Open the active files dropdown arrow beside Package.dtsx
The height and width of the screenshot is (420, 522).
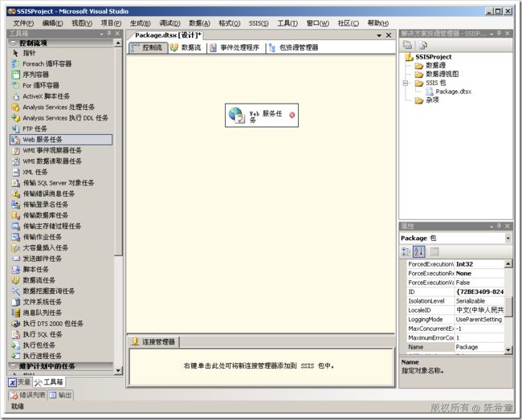(379, 35)
